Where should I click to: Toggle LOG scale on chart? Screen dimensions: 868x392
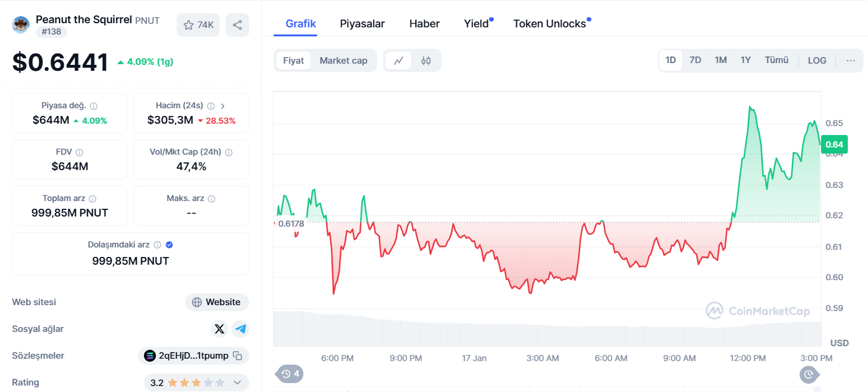click(817, 60)
